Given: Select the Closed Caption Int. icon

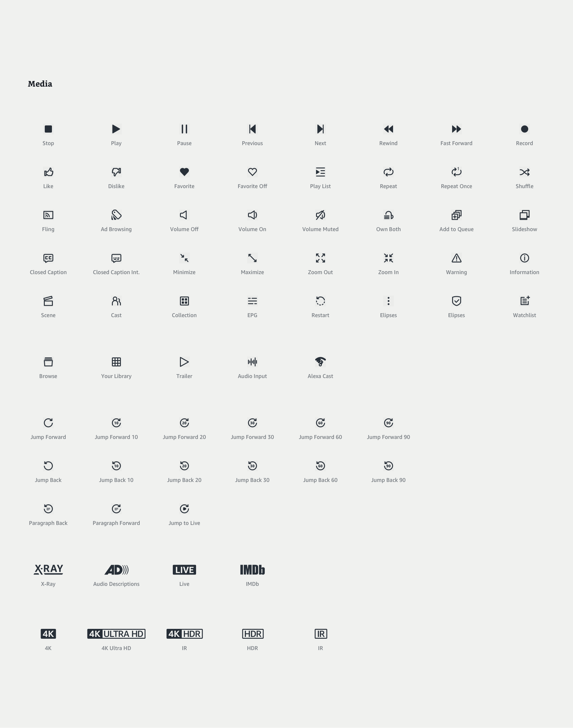Looking at the screenshot, I should (x=116, y=258).
